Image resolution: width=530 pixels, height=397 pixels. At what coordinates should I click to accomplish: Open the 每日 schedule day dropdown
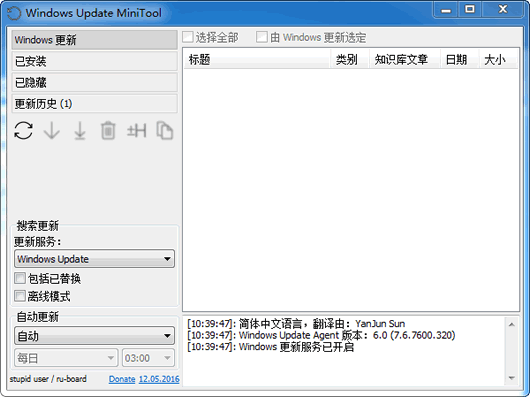coord(66,358)
